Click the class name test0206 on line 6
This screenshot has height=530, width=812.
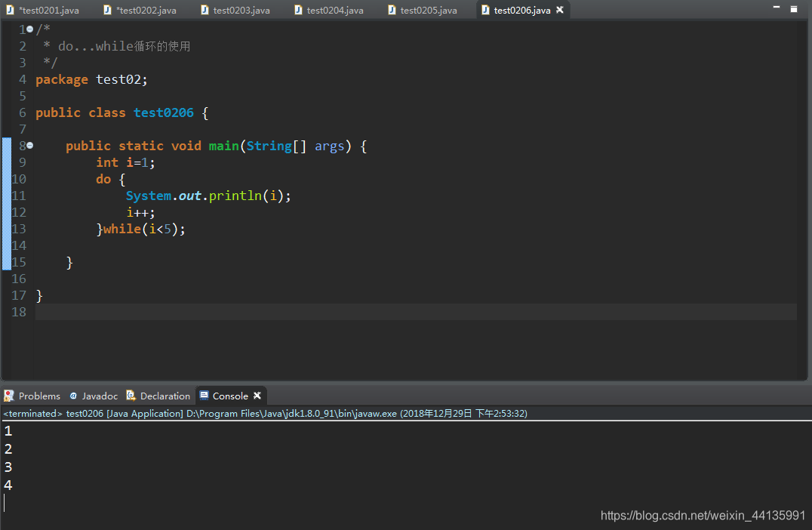click(164, 113)
